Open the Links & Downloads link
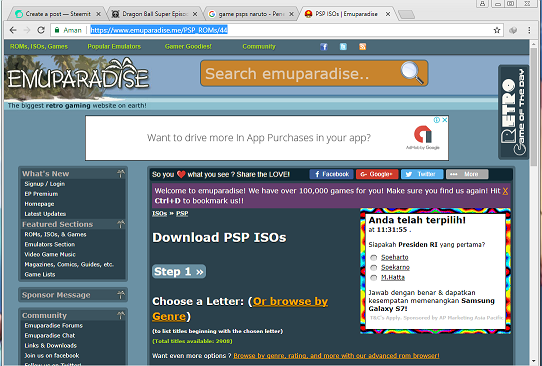The height and width of the screenshot is (366, 542). (50, 346)
